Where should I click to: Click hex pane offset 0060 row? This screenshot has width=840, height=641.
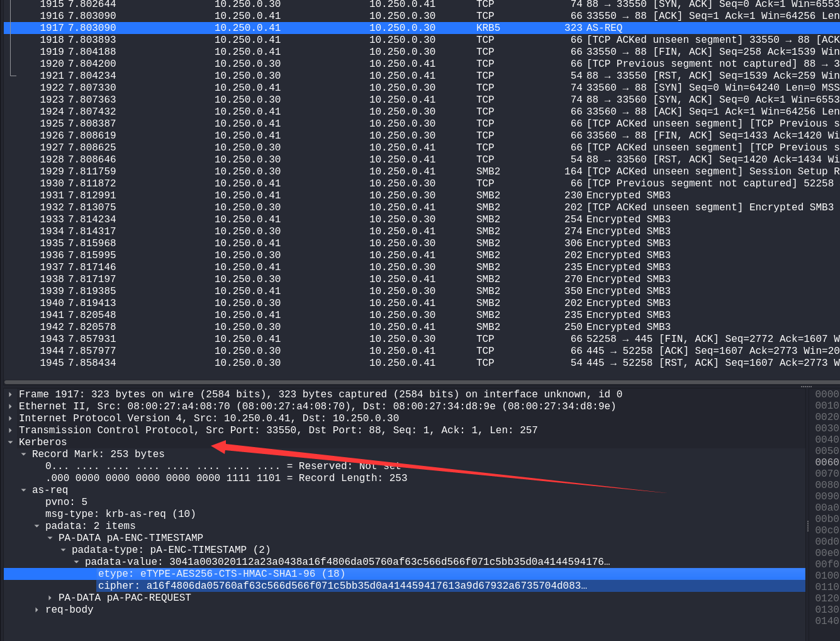pos(827,462)
